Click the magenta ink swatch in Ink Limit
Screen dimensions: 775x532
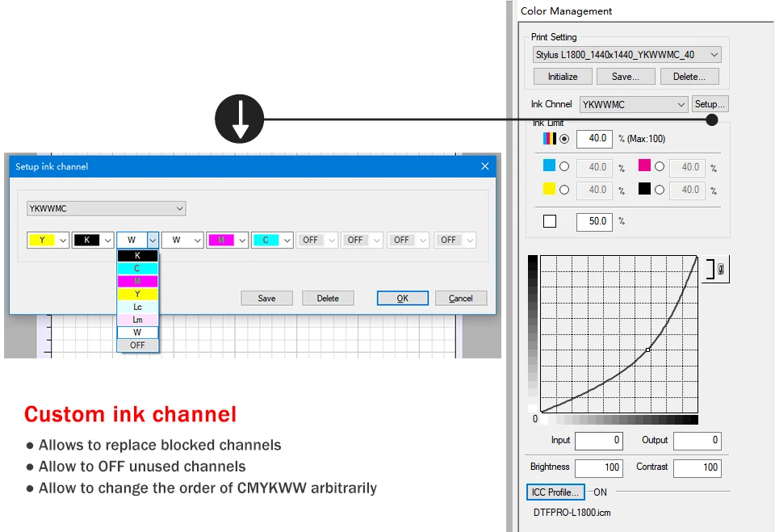point(644,165)
